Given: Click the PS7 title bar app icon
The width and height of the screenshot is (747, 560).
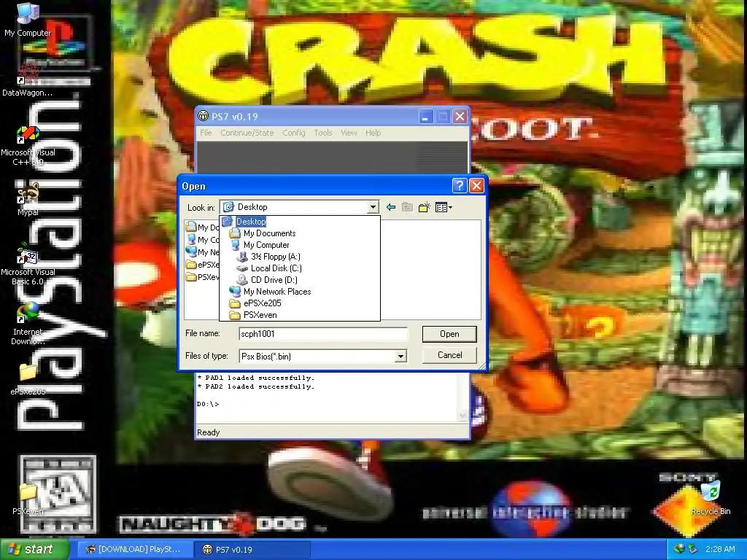Looking at the screenshot, I should tap(204, 116).
